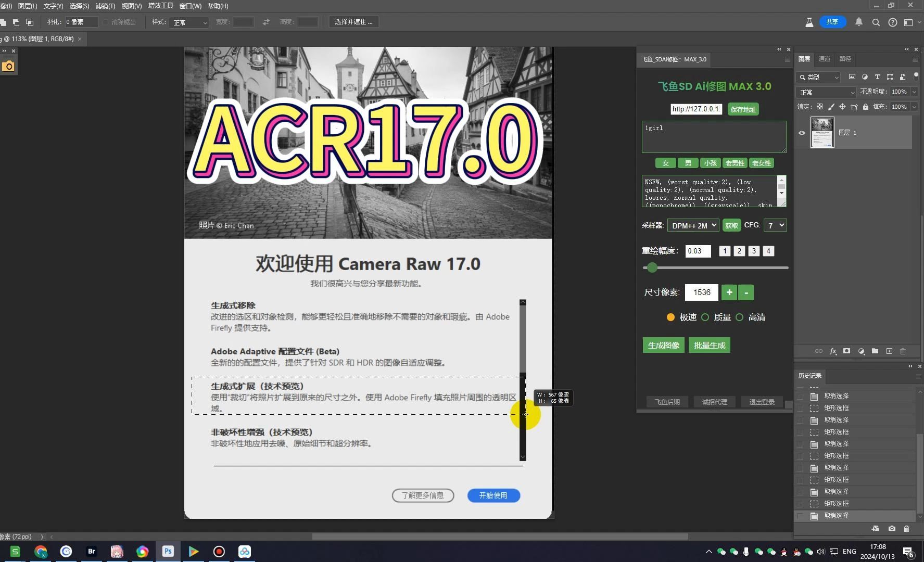Add a layer mask to 图层 1
924x562 pixels.
click(x=847, y=351)
